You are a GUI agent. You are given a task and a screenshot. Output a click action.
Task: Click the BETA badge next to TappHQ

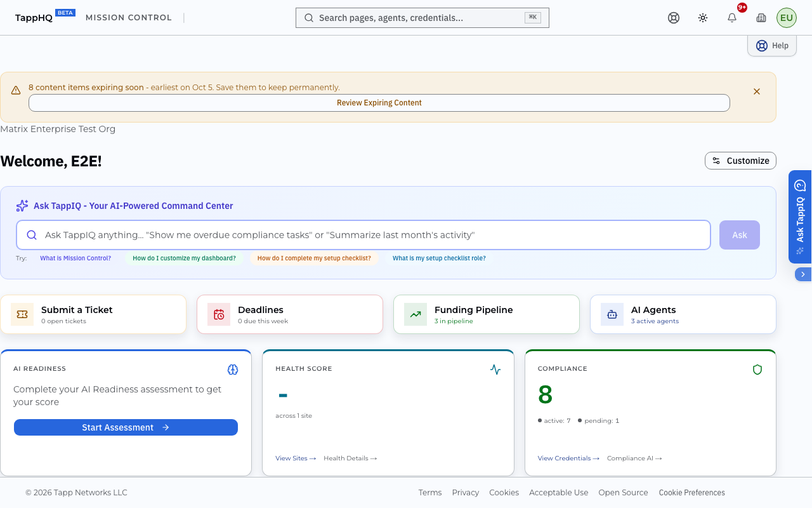(65, 12)
